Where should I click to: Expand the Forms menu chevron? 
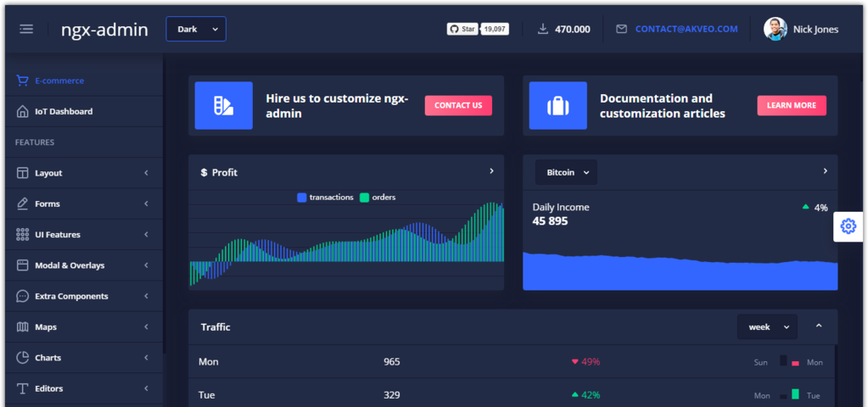pyautogui.click(x=146, y=203)
